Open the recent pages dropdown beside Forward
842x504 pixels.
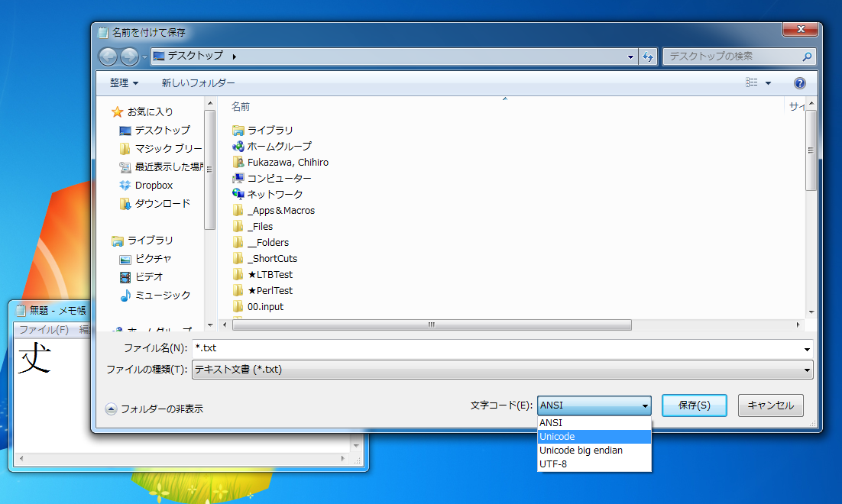pyautogui.click(x=144, y=57)
